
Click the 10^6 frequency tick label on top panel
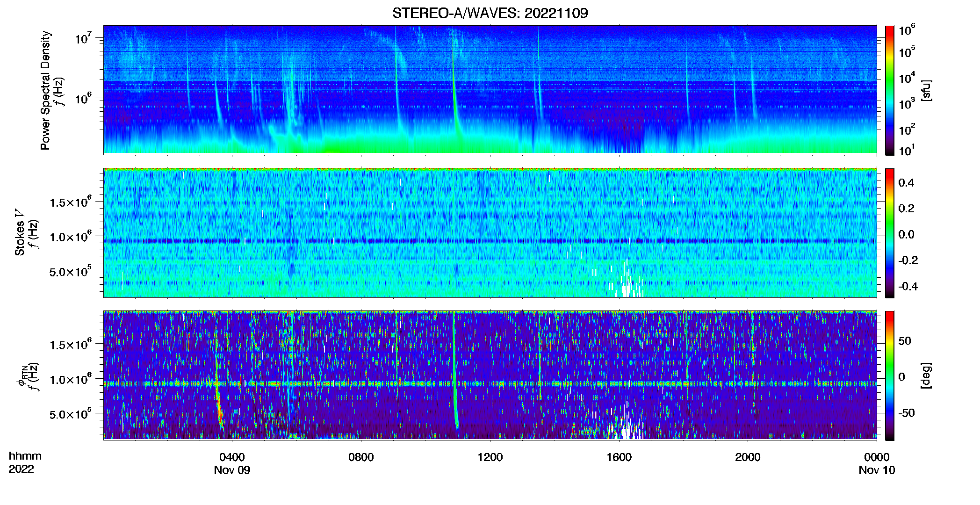coord(83,98)
